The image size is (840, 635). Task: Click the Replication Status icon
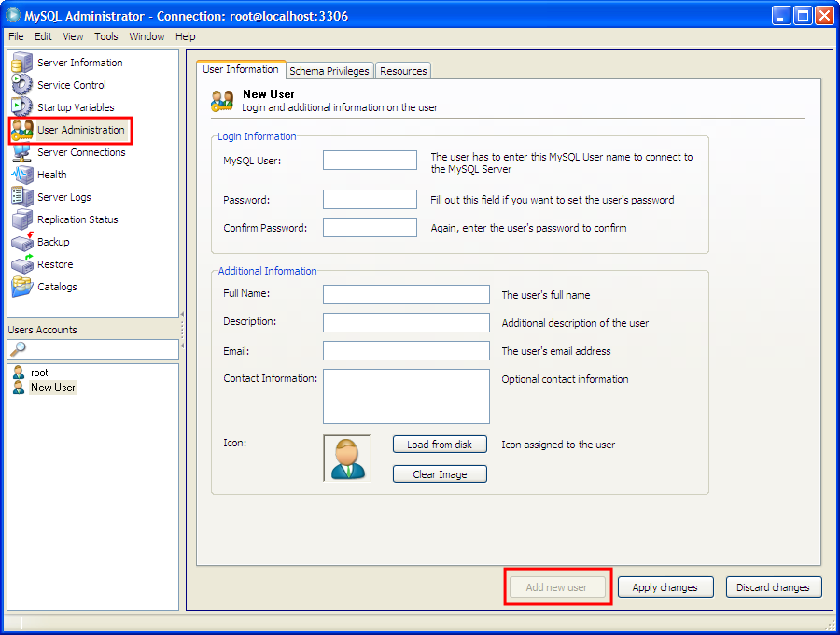click(22, 219)
